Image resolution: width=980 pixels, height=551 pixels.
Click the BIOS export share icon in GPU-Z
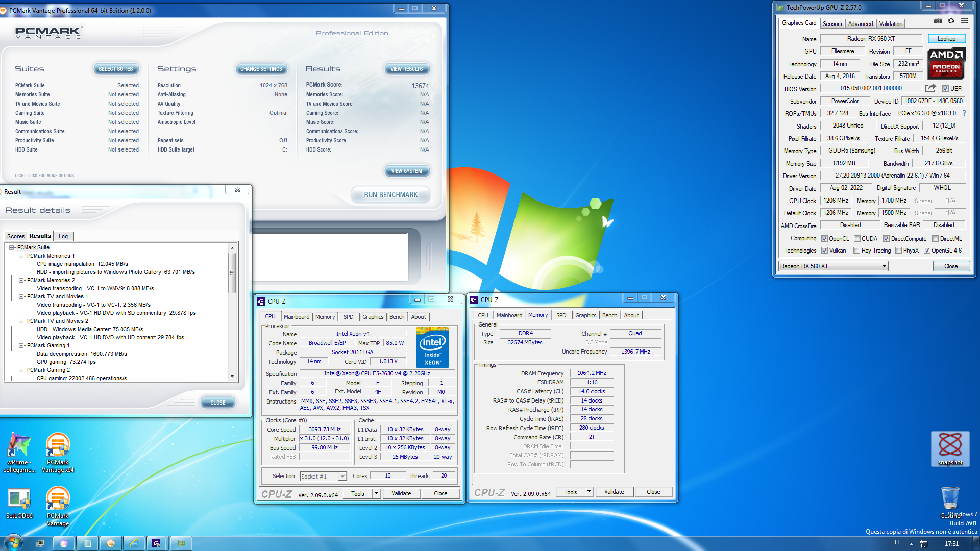(x=930, y=88)
